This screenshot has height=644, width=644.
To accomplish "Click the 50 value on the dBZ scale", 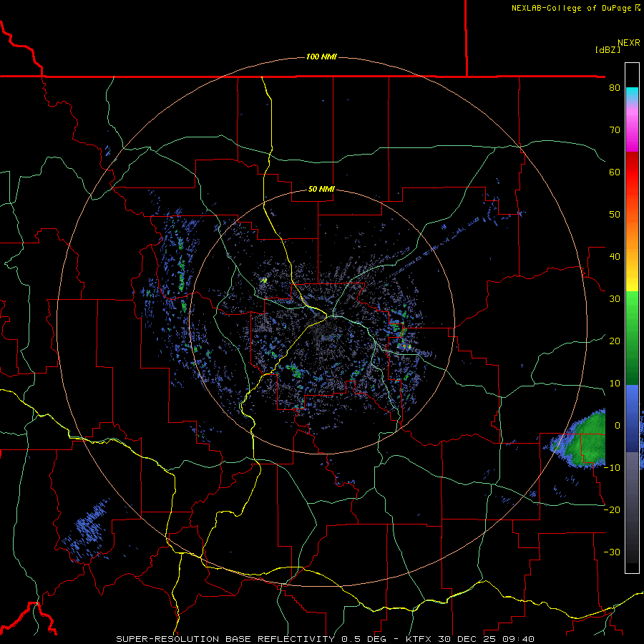I will (615, 215).
